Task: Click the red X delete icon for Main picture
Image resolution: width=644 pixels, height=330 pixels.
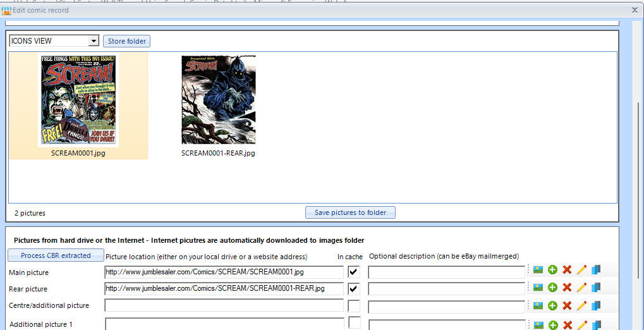Action: (567, 269)
